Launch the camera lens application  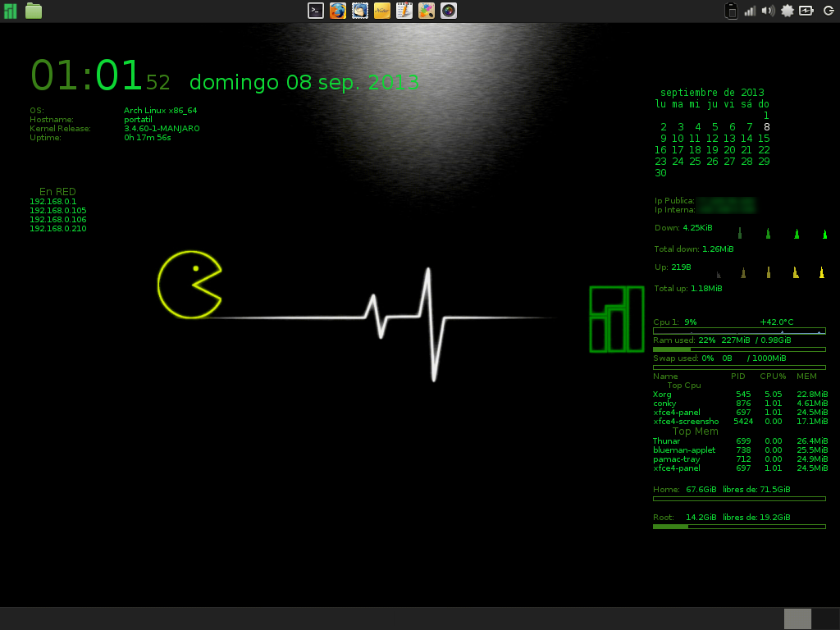pos(449,11)
